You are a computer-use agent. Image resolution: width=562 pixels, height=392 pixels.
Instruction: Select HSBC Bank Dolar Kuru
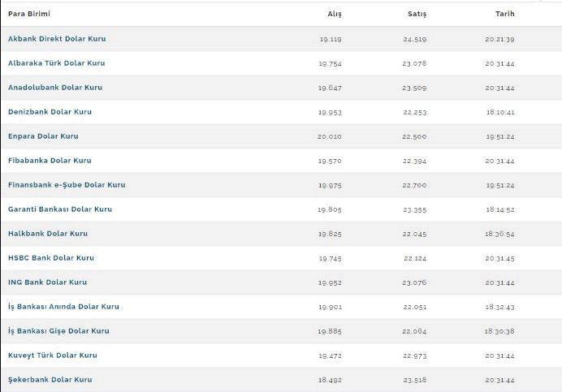(51, 258)
